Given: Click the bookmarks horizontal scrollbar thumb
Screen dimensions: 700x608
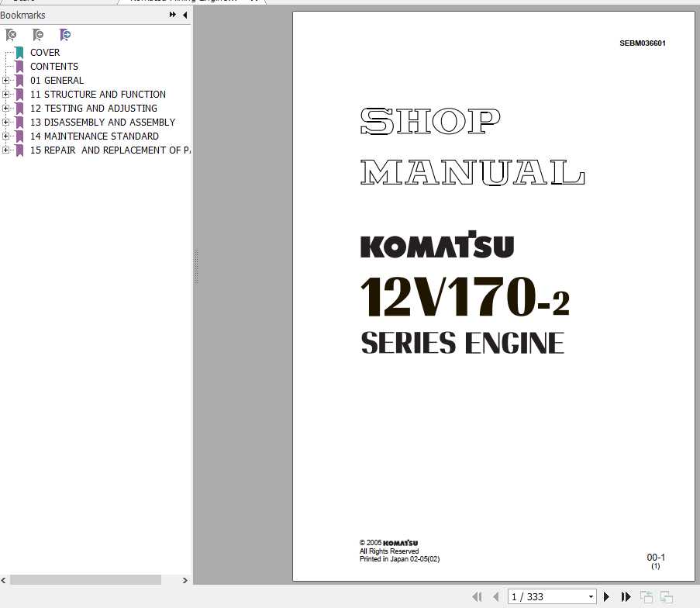Looking at the screenshot, I should [x=86, y=580].
